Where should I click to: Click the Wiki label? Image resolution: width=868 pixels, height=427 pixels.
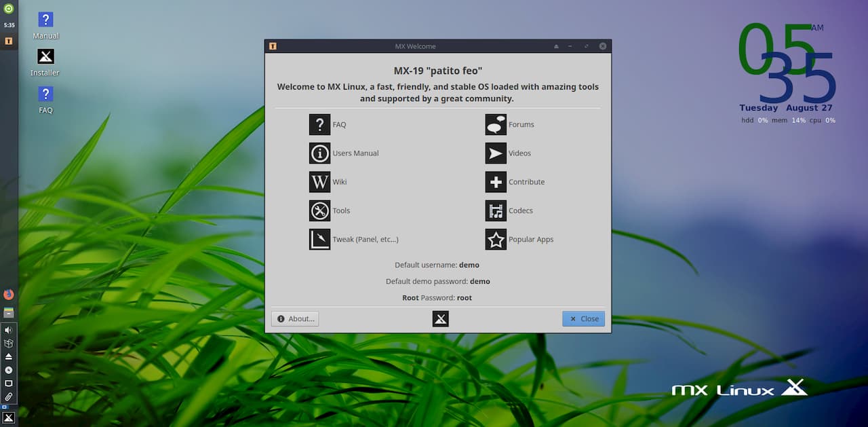tap(339, 182)
